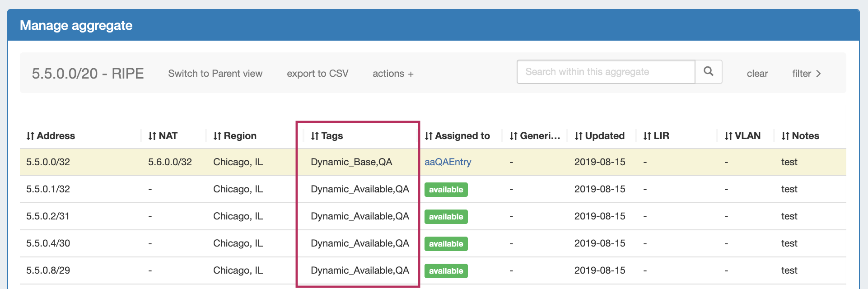868x289 pixels.
Task: Sort by the truncated Generic column
Action: point(535,136)
